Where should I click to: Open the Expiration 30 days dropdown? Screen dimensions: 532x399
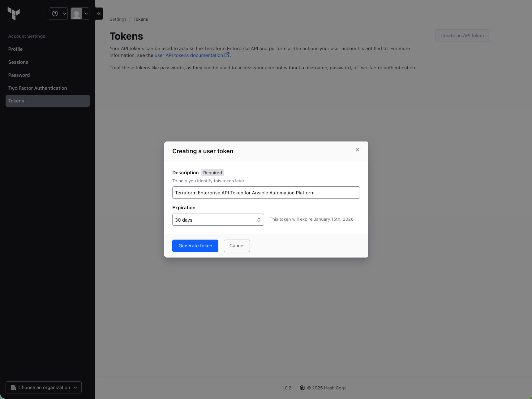click(218, 220)
